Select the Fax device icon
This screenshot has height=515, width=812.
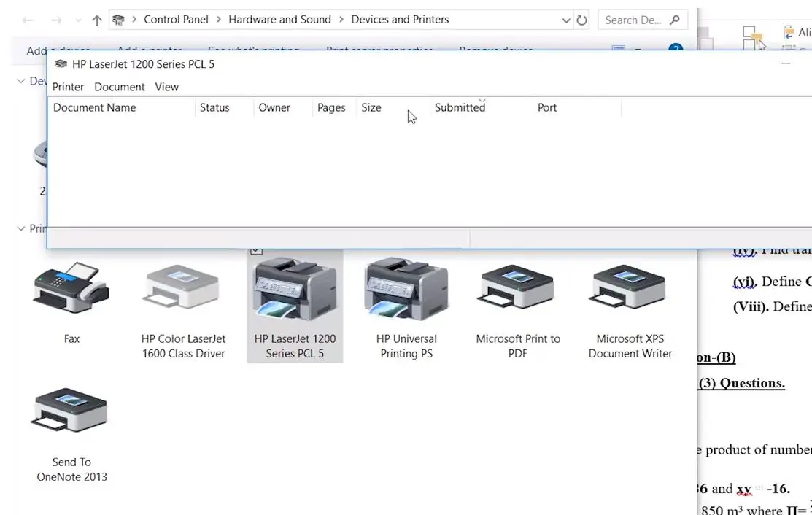(x=71, y=288)
